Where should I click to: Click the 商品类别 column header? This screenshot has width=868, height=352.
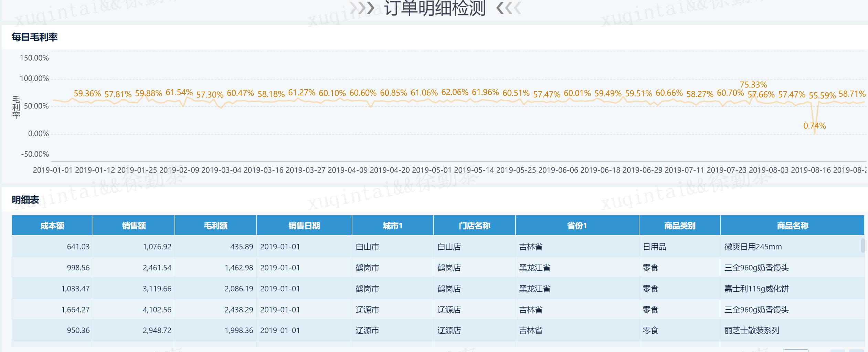click(x=680, y=226)
